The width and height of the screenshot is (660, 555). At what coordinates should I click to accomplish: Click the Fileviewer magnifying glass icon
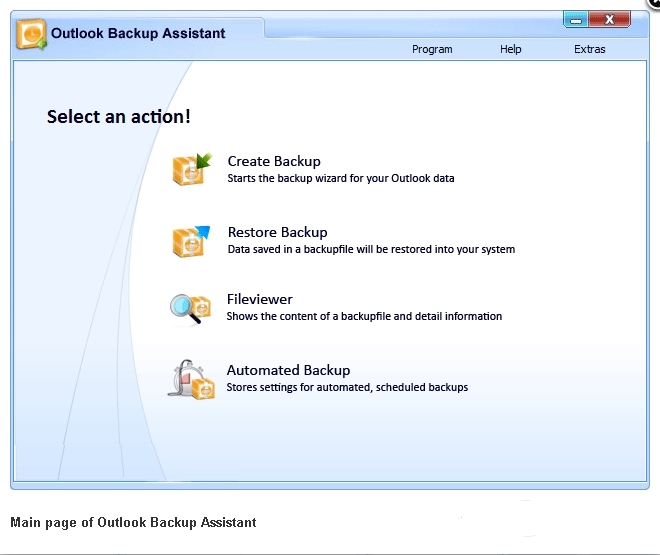(190, 309)
